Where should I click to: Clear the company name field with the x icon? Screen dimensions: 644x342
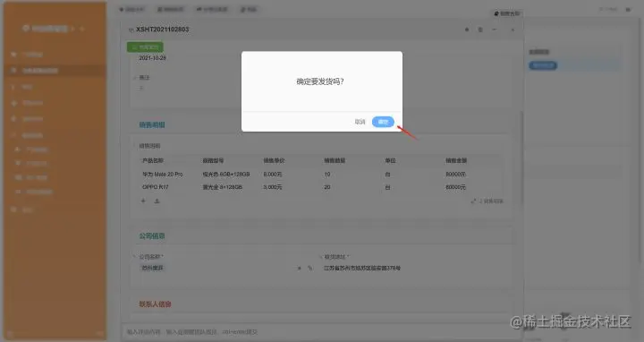click(299, 268)
